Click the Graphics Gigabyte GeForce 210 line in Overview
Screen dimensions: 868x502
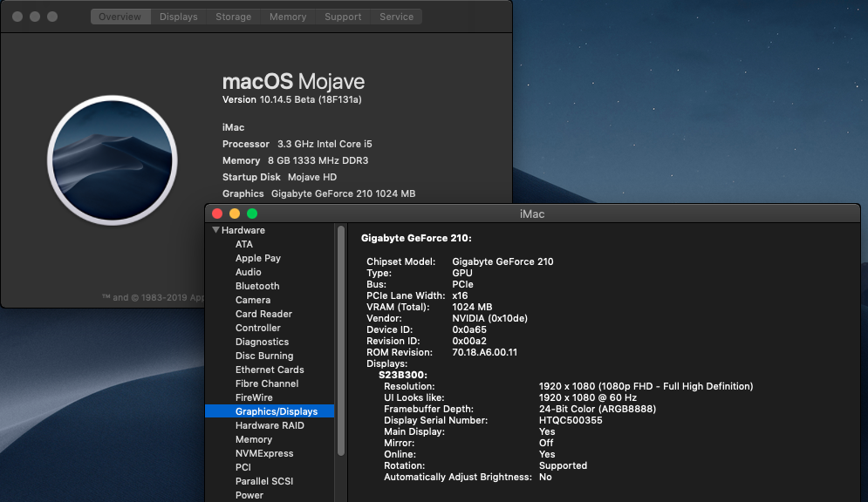(x=319, y=193)
